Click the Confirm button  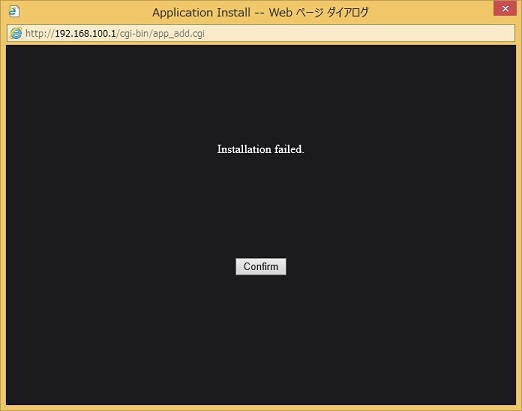261,266
